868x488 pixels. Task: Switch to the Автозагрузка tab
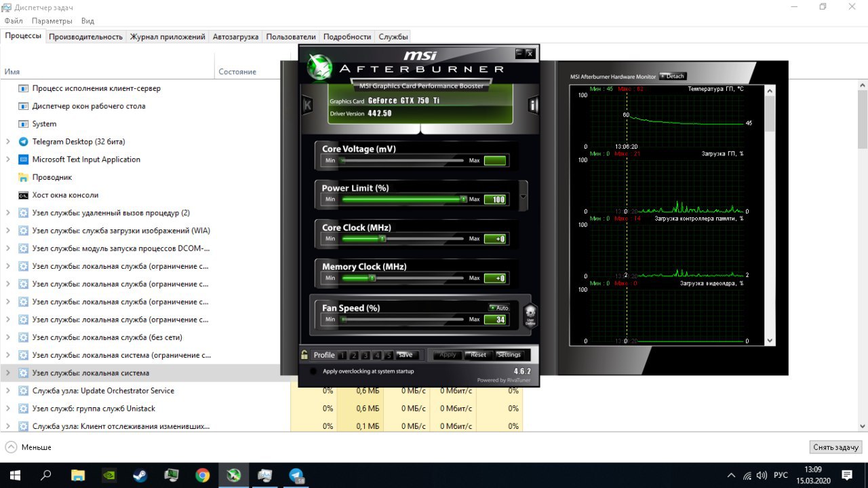click(x=235, y=37)
